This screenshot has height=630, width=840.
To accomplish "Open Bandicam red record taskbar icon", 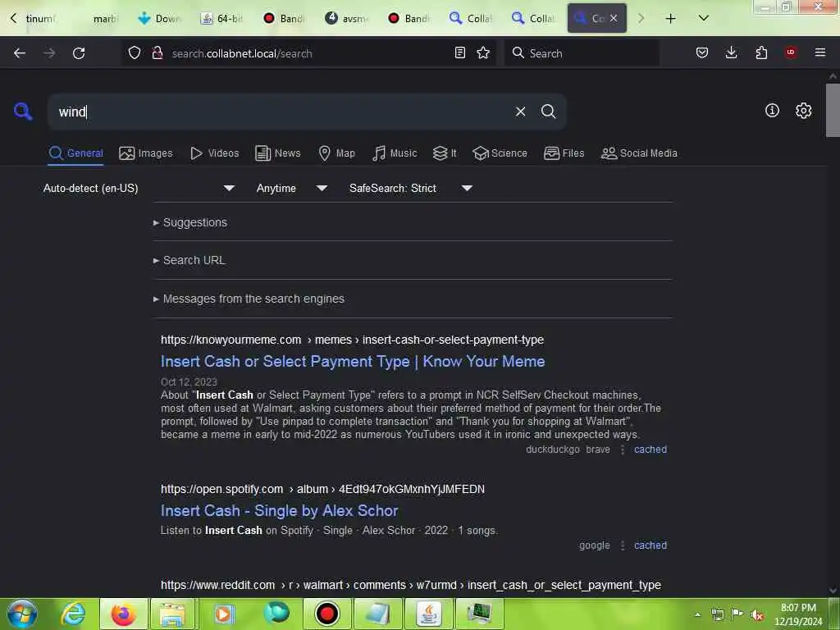I will click(326, 614).
